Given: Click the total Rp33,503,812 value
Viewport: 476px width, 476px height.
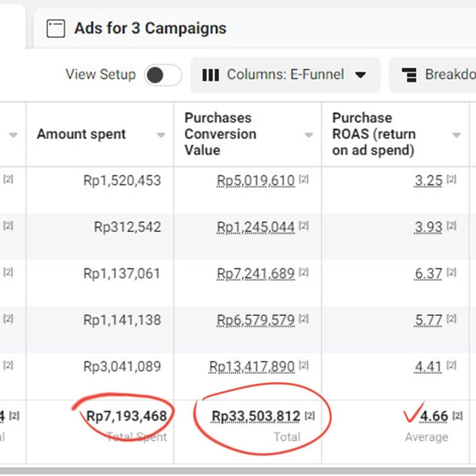Looking at the screenshot, I should (256, 416).
